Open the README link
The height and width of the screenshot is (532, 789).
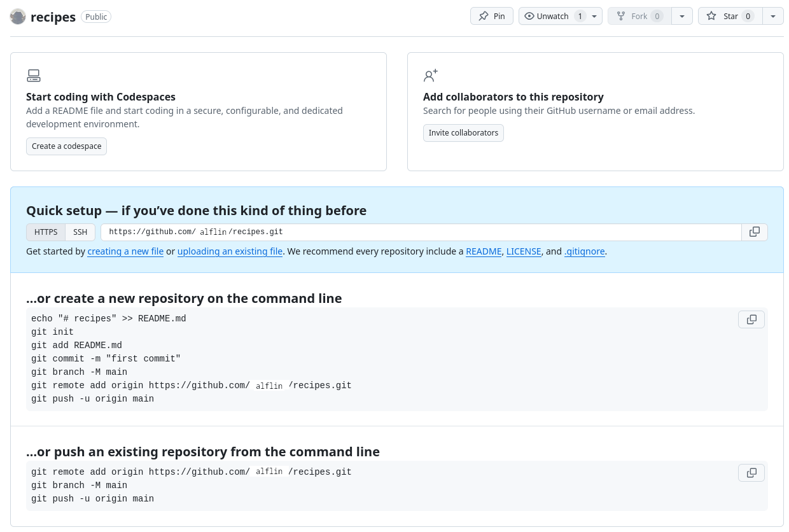484,251
